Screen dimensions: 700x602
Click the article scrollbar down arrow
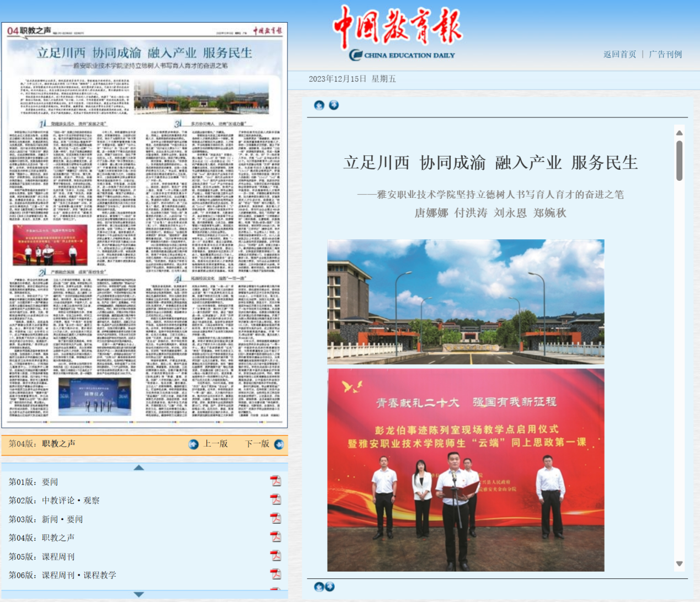click(x=679, y=563)
